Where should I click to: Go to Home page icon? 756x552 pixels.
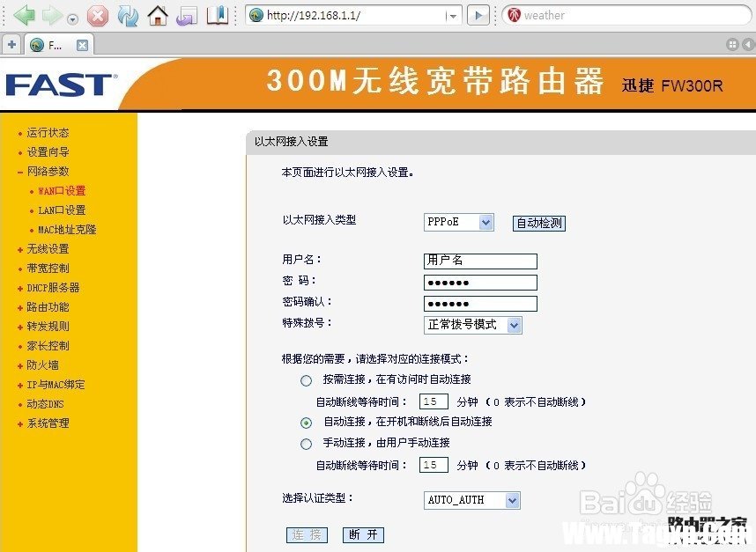(158, 16)
